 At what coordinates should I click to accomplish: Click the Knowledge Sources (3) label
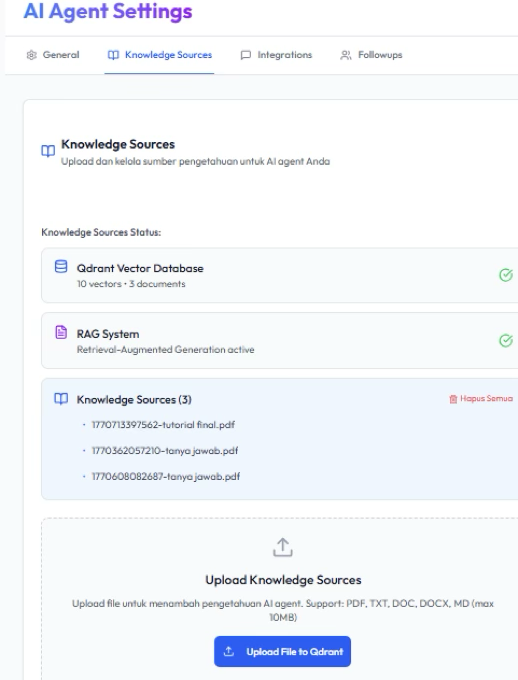(x=134, y=399)
